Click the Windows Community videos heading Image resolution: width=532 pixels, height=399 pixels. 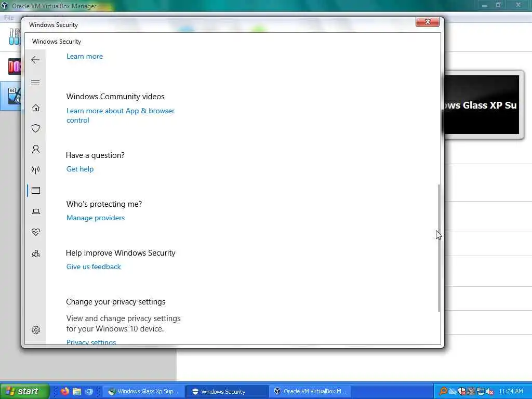[115, 97]
